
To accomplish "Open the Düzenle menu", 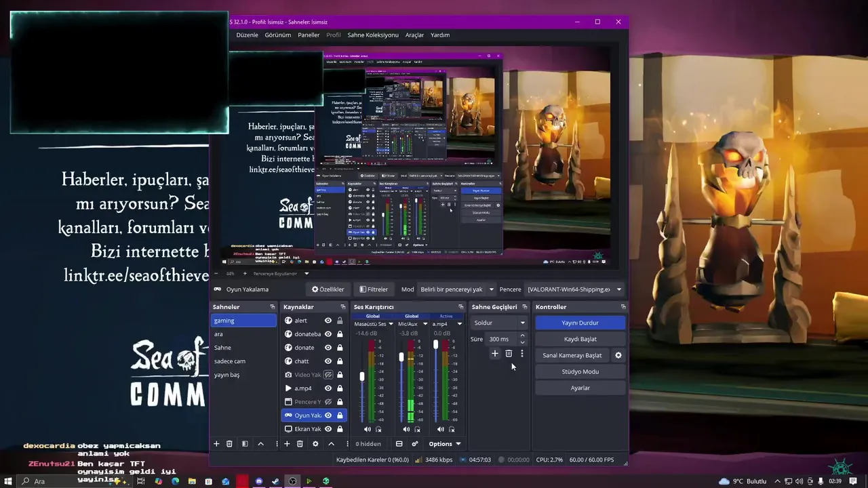I will click(247, 35).
